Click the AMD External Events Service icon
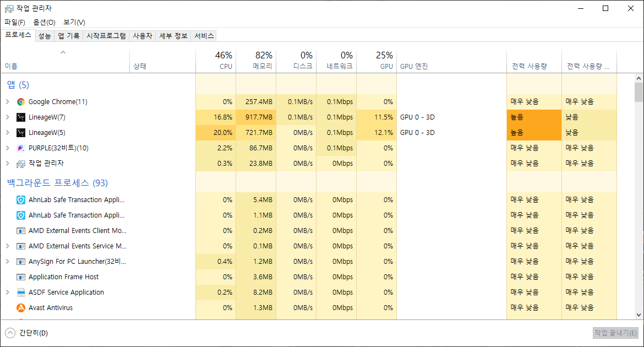Image resolution: width=644 pixels, height=347 pixels. [x=20, y=246]
